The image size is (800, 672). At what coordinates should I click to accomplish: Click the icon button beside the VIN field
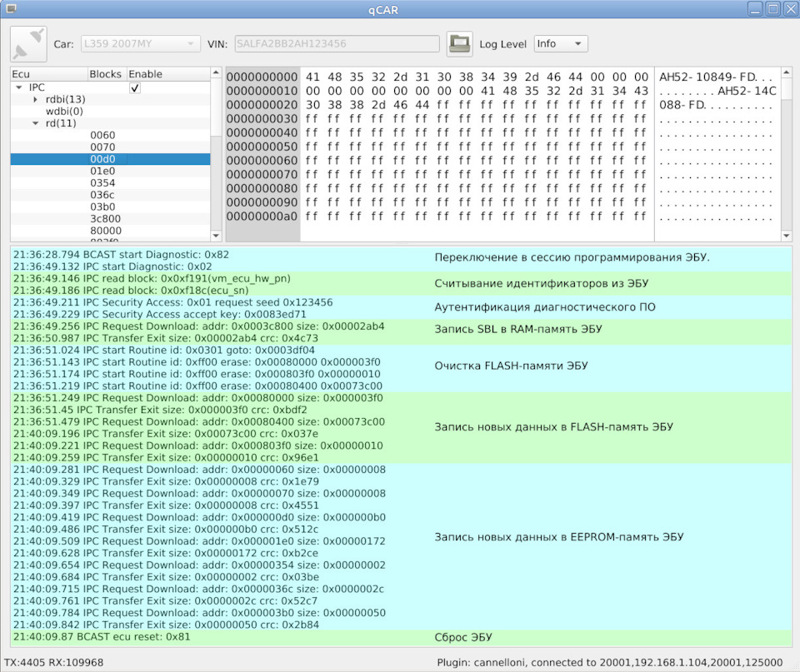459,43
